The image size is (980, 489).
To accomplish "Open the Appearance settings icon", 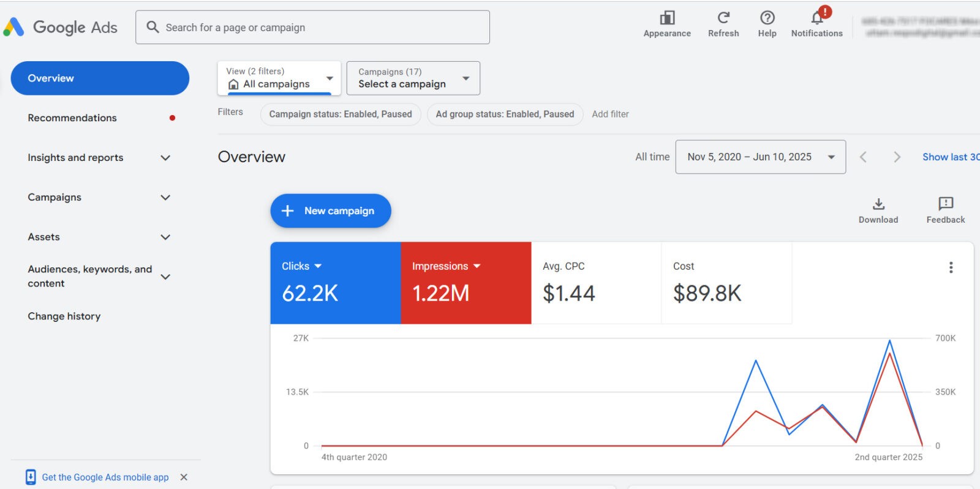I will (x=667, y=18).
